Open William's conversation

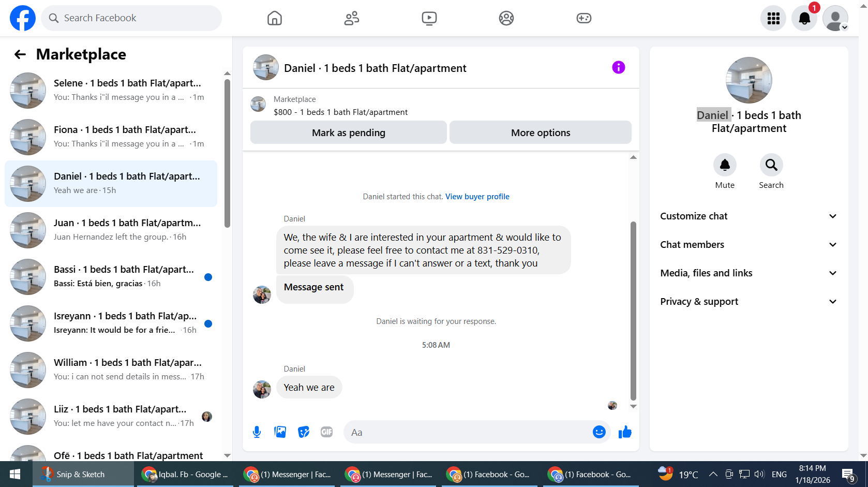[x=111, y=370]
